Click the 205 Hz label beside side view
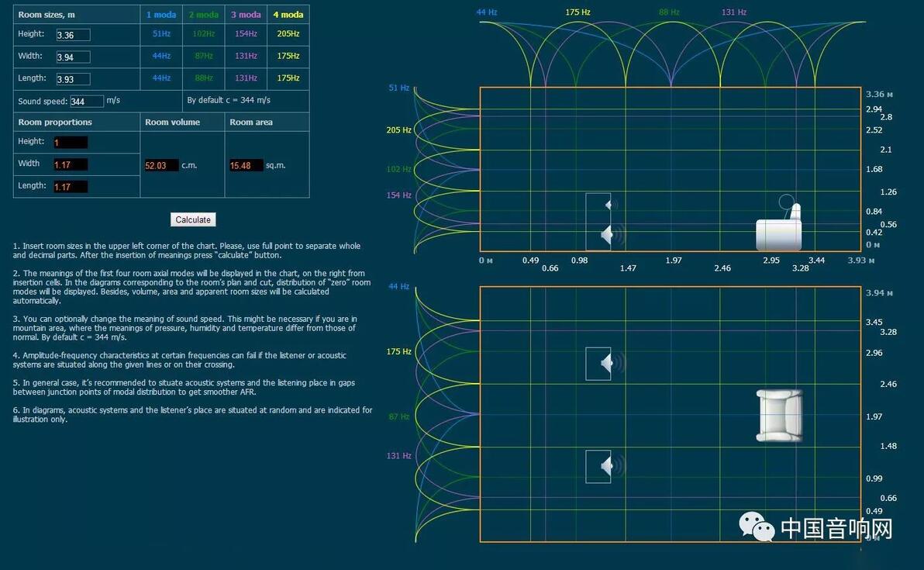This screenshot has height=570, width=924. [x=398, y=130]
